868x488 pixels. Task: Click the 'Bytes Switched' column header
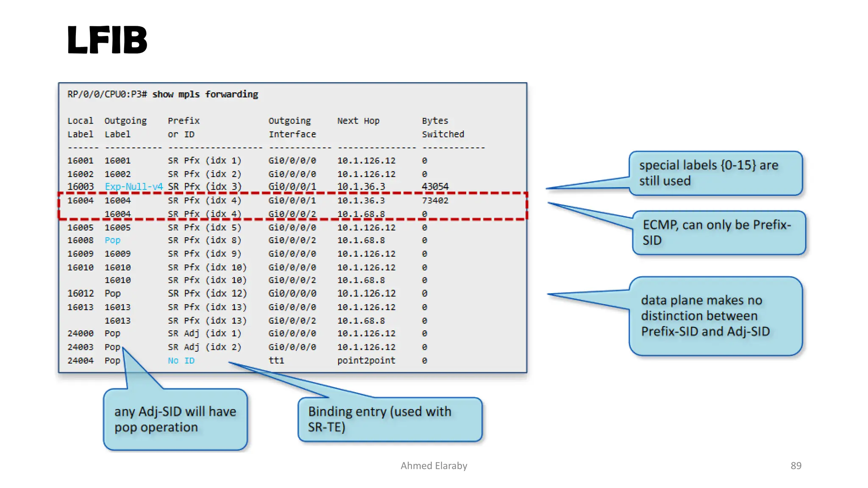(442, 128)
